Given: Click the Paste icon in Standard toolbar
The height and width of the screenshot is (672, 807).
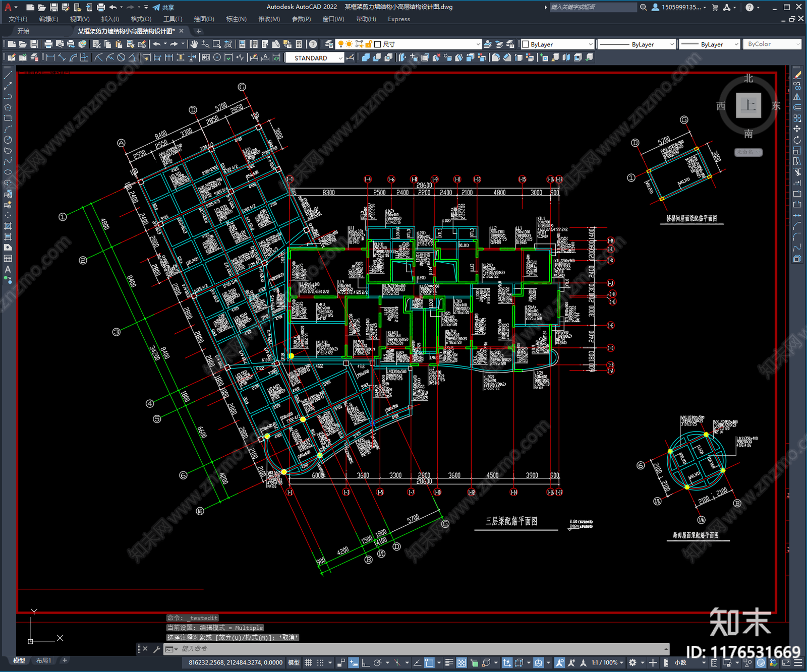Looking at the screenshot, I should [119, 44].
